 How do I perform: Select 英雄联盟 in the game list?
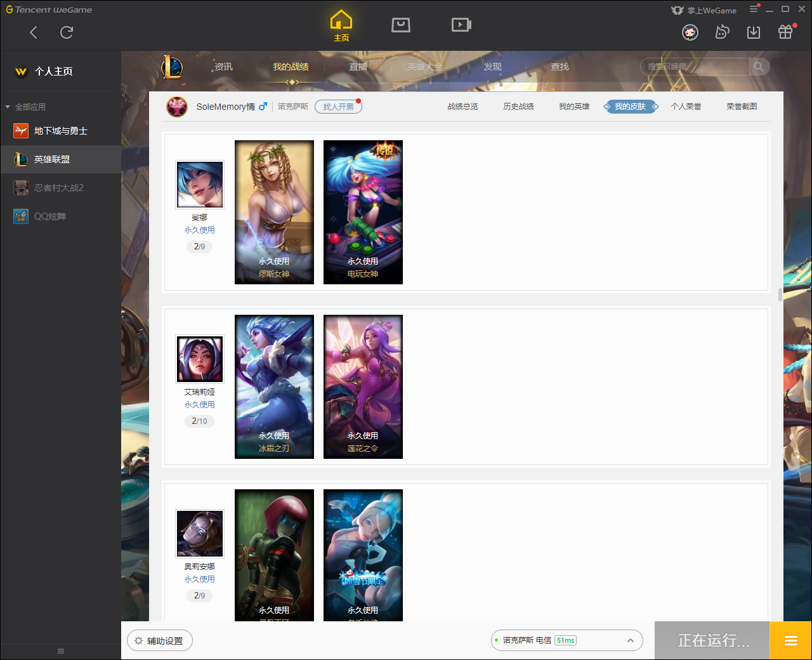tap(60, 159)
